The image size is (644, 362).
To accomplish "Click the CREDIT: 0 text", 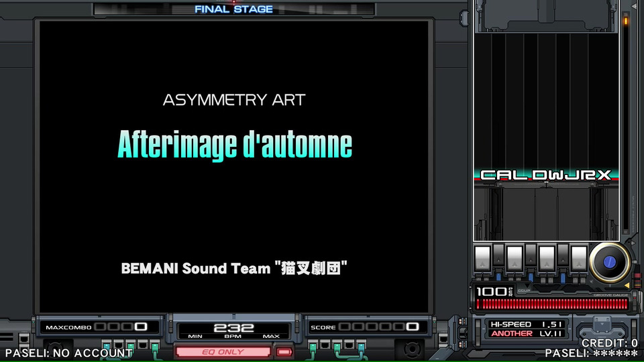I will click(610, 343).
